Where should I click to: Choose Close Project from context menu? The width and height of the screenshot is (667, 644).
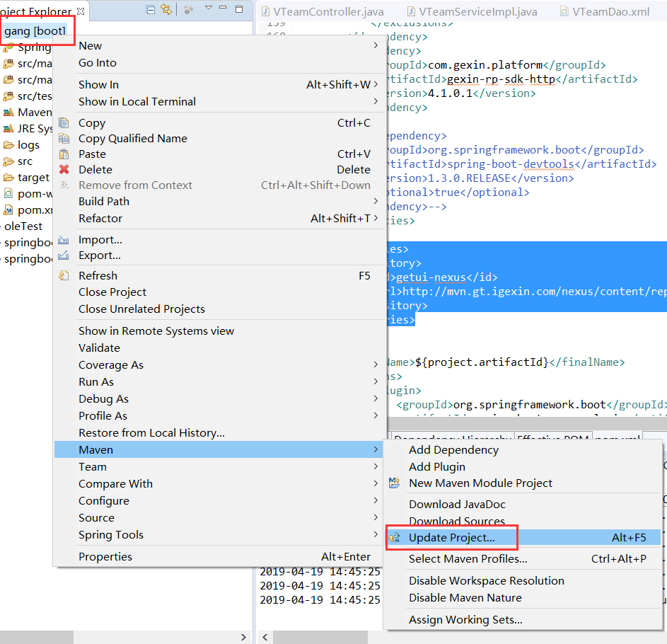tap(219, 292)
